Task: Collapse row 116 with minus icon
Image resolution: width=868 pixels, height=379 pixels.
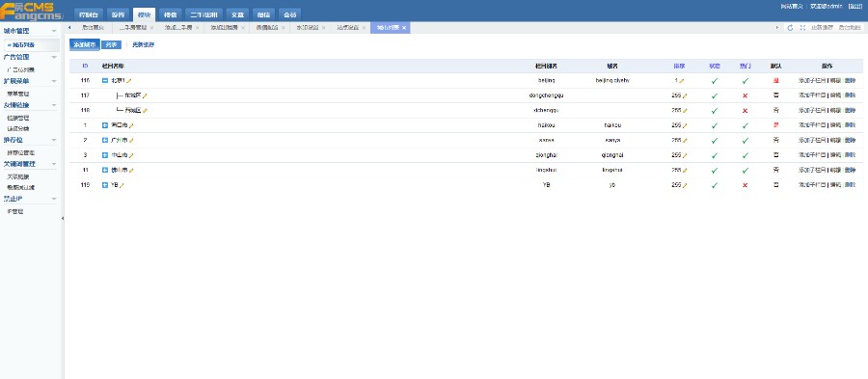Action: tap(104, 81)
